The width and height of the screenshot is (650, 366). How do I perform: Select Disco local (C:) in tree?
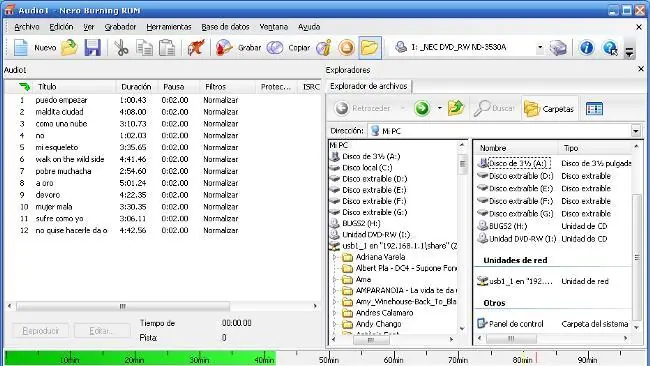(x=367, y=168)
